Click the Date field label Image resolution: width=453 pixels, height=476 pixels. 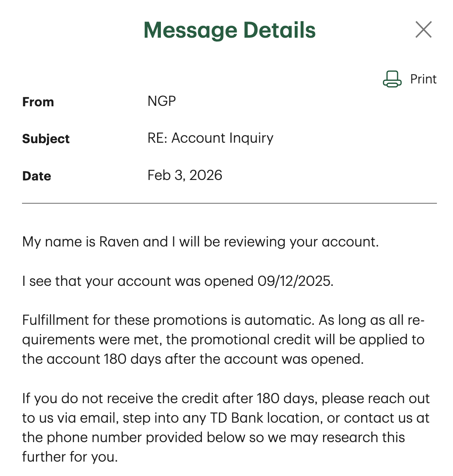(36, 176)
